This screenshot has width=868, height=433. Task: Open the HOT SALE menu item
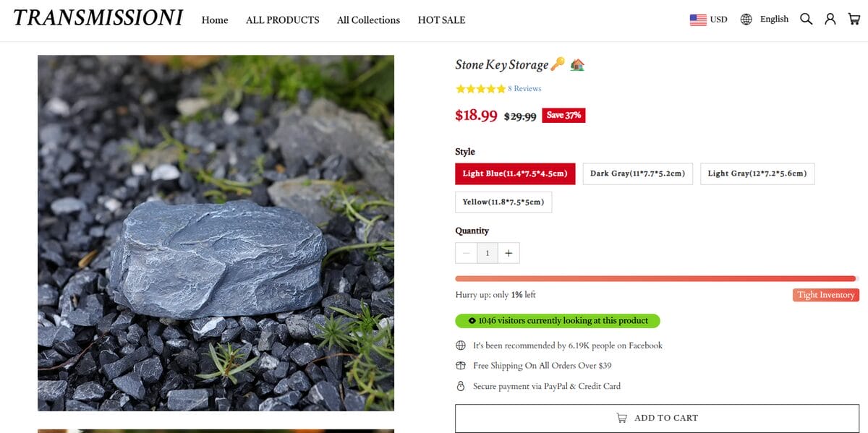[x=441, y=20]
